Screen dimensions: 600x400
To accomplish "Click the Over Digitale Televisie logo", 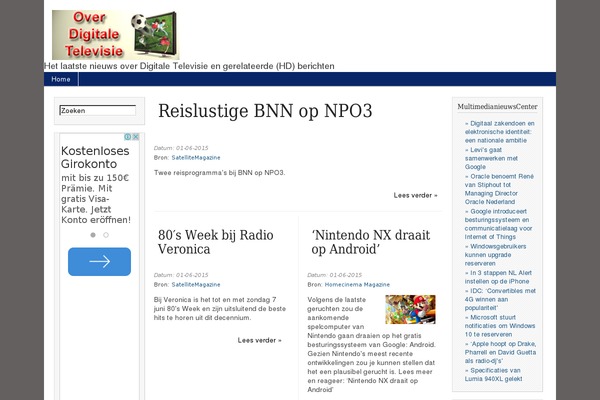I will click(x=116, y=35).
